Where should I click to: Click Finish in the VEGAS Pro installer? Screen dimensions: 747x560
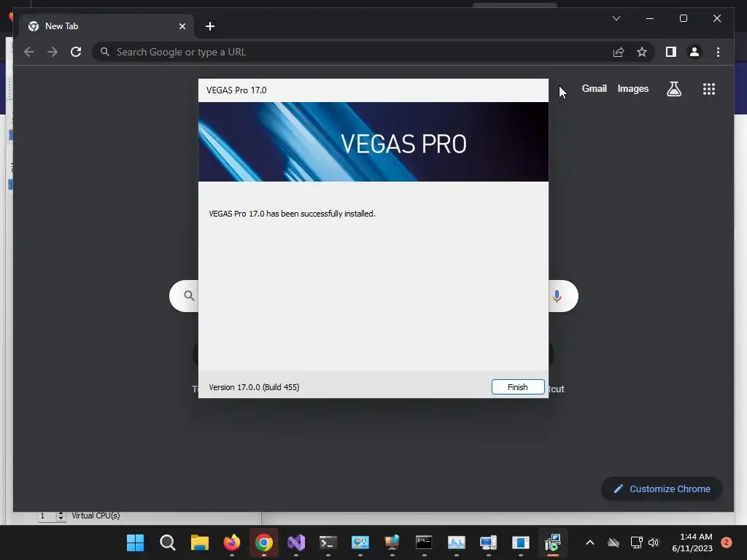coord(518,387)
